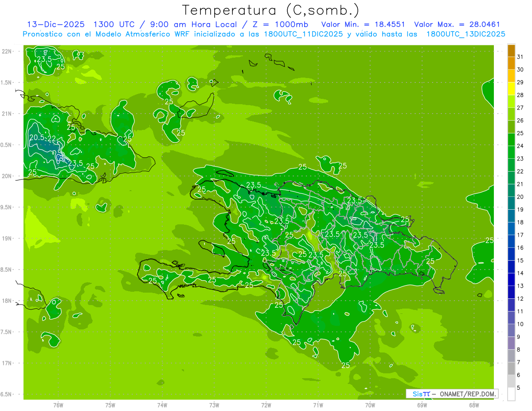Click the "20.5" contour label over Cuba

(37, 137)
